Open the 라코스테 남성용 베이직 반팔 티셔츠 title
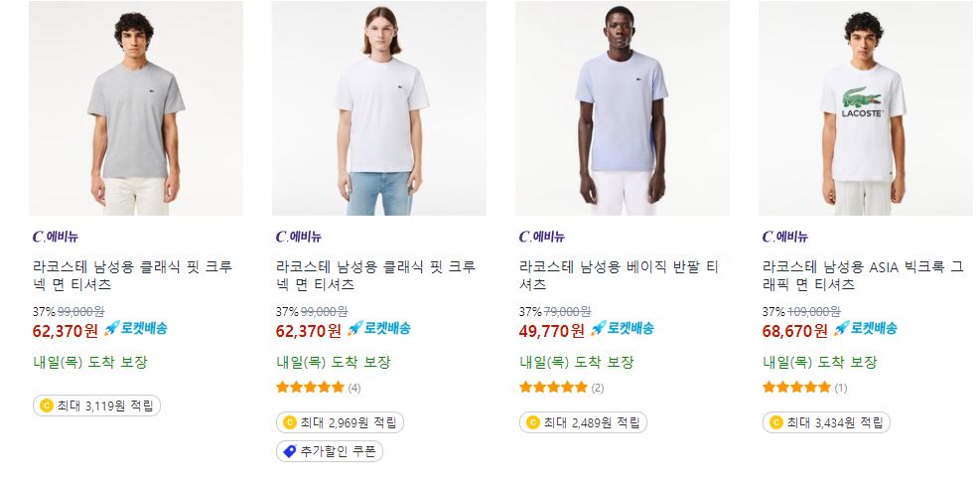The image size is (980, 488). pos(619,276)
